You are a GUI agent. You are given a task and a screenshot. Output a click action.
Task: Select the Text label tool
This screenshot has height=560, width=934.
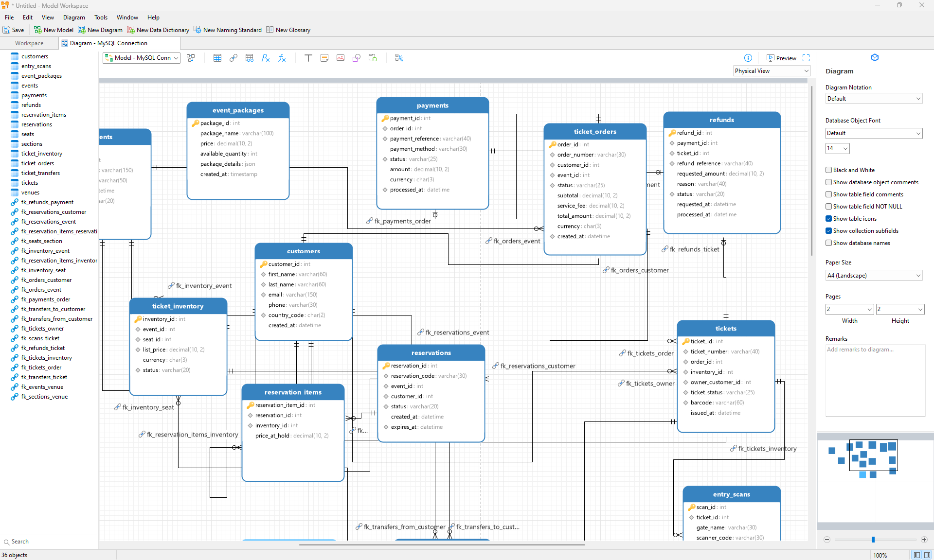[x=308, y=58]
